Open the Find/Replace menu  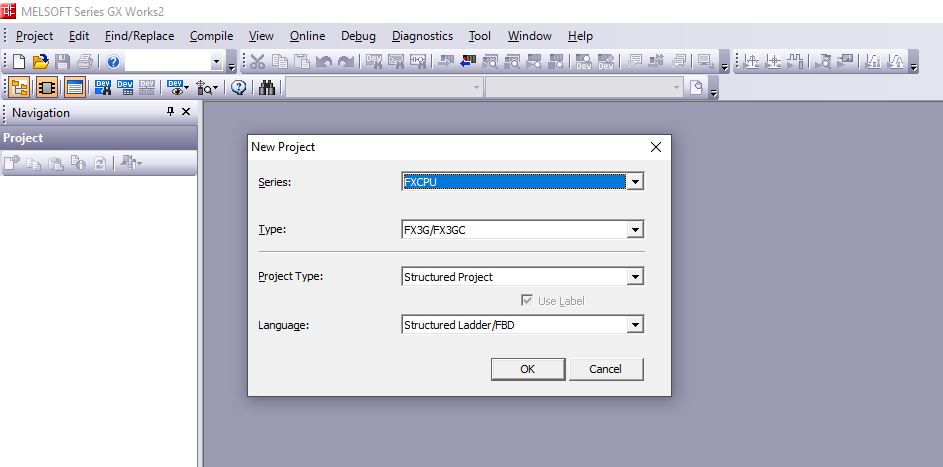tap(140, 36)
